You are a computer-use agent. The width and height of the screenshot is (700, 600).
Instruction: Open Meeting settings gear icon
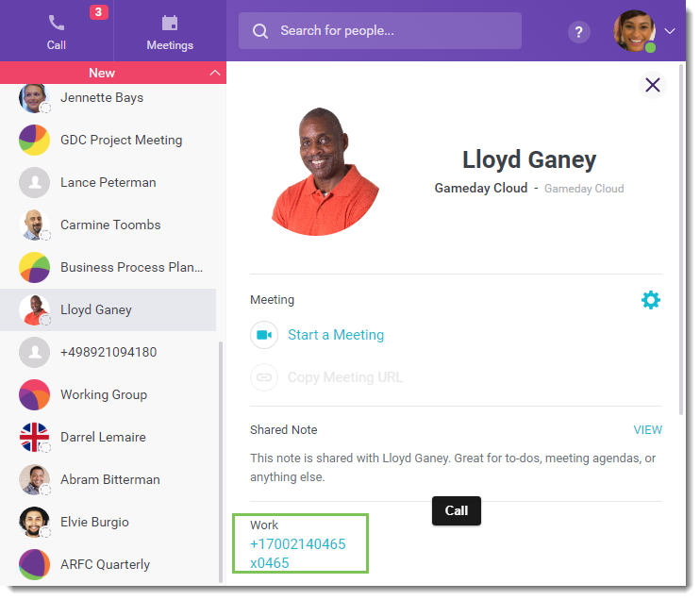651,300
